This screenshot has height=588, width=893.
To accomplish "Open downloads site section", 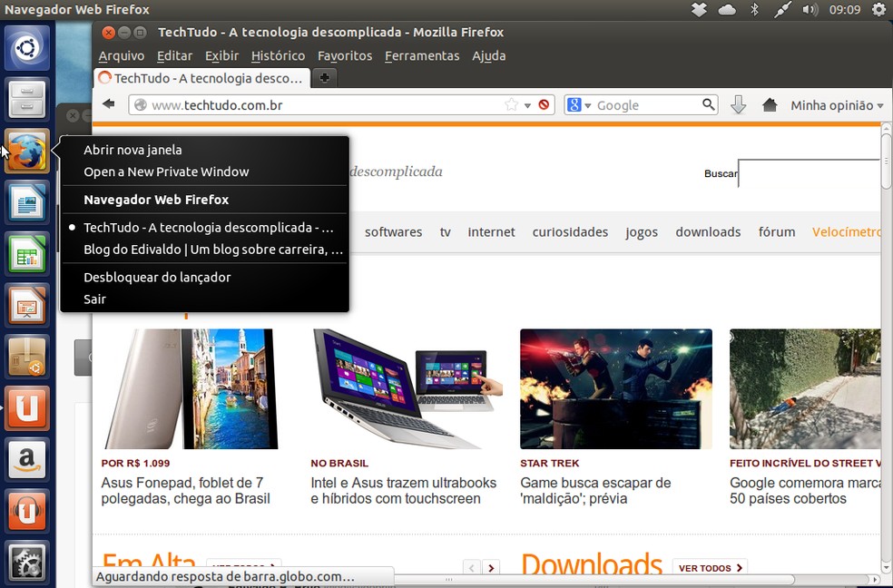I will (708, 231).
